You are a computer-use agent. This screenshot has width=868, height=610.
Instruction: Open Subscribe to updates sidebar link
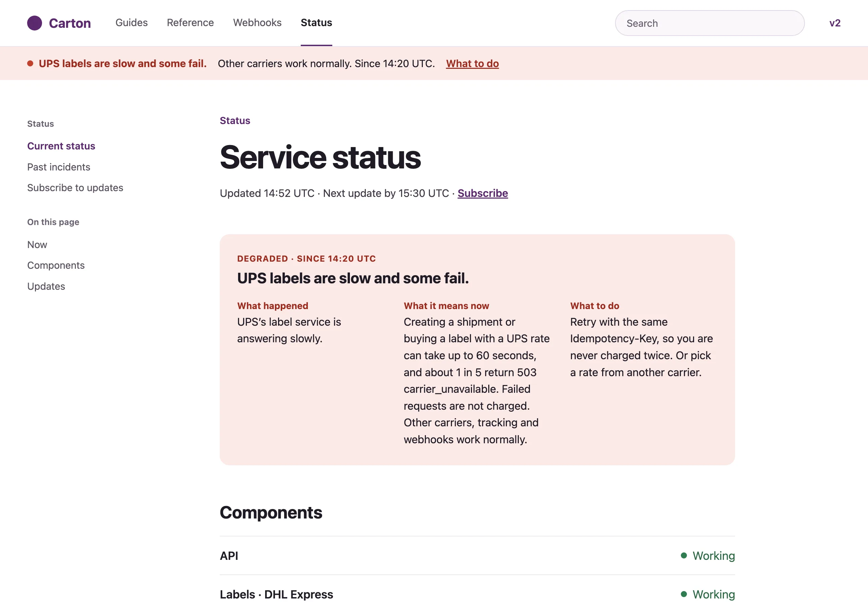point(75,187)
